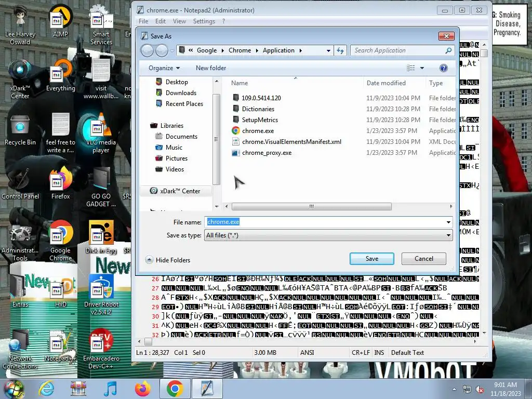This screenshot has width=532, height=399.
Task: Click the file list horizontal scrollbar
Action: click(312, 206)
